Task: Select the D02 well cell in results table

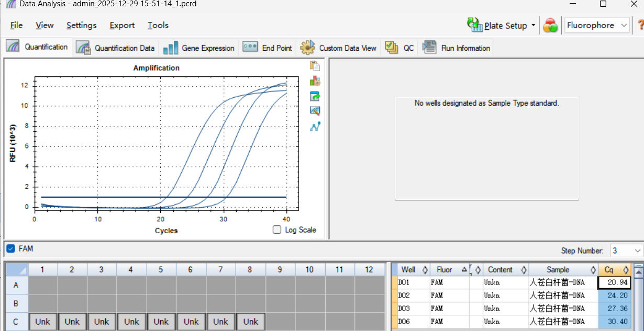Action: (x=413, y=296)
